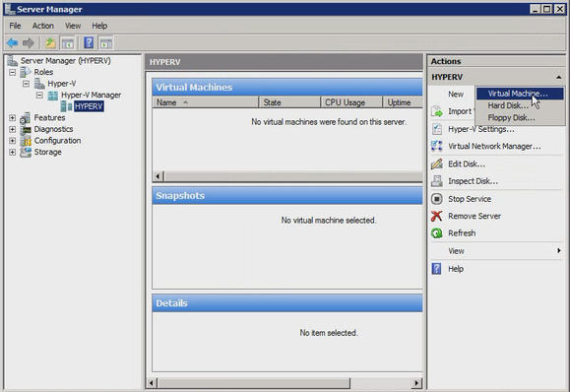Click the Virtual Network Manager icon
This screenshot has height=392, width=570.
click(x=436, y=146)
